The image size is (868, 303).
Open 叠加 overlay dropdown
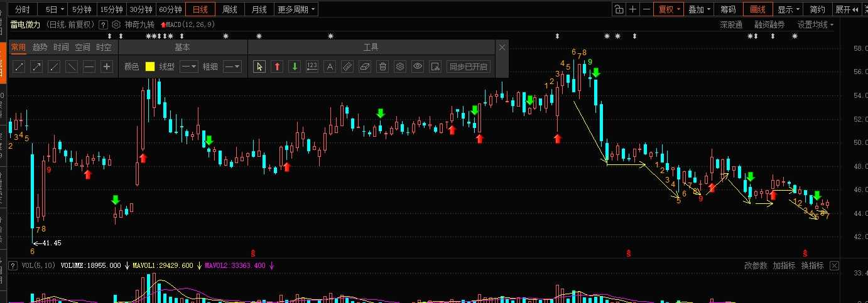click(699, 9)
